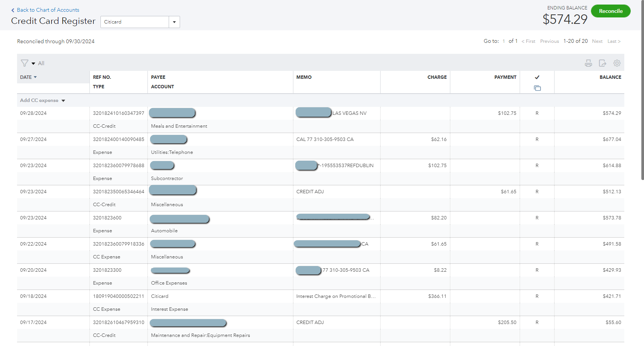Click Interest Charge on Promotional memo
Screen dimensions: 644x346
336,296
